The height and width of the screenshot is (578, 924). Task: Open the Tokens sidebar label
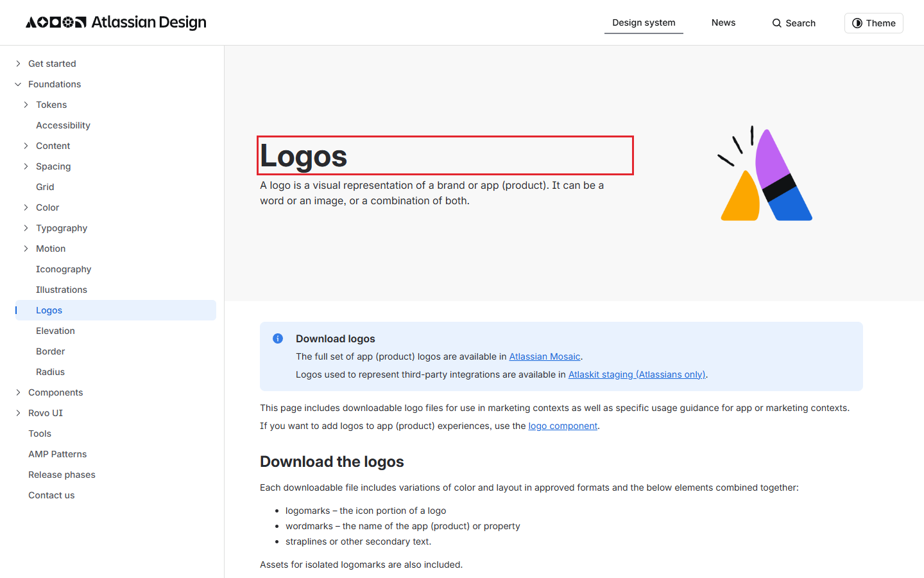coord(51,105)
